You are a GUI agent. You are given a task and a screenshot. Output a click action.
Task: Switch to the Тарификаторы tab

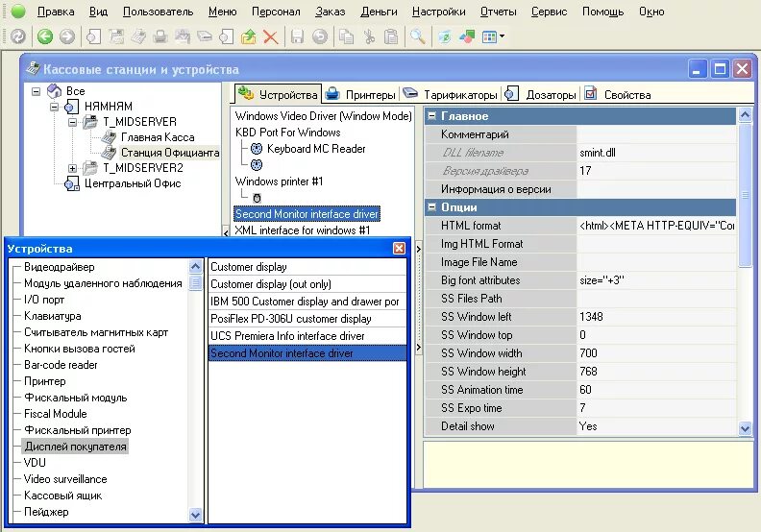tap(450, 94)
